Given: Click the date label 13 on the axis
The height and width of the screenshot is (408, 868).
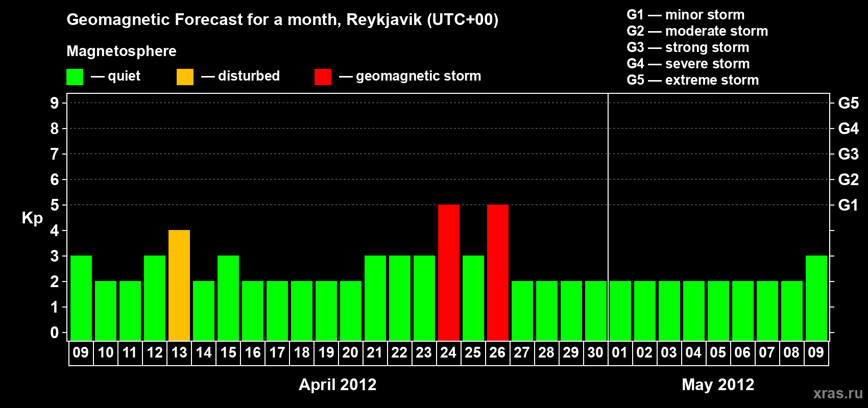Looking at the screenshot, I should coord(179,352).
